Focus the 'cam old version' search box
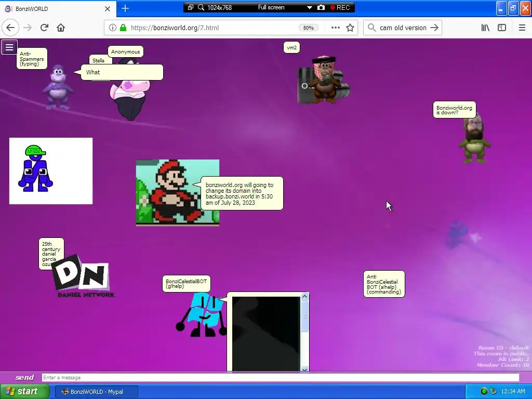 pyautogui.click(x=403, y=28)
